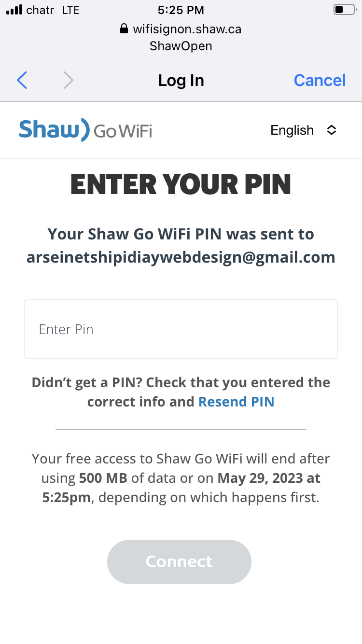
Task: Tap the forward arrow in navigation bar
Action: pyautogui.click(x=69, y=80)
